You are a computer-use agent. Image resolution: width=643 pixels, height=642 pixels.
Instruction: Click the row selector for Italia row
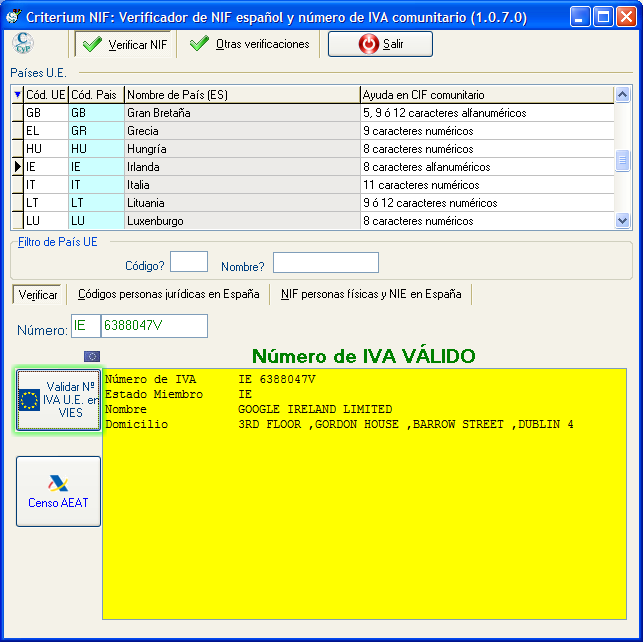coord(17,185)
